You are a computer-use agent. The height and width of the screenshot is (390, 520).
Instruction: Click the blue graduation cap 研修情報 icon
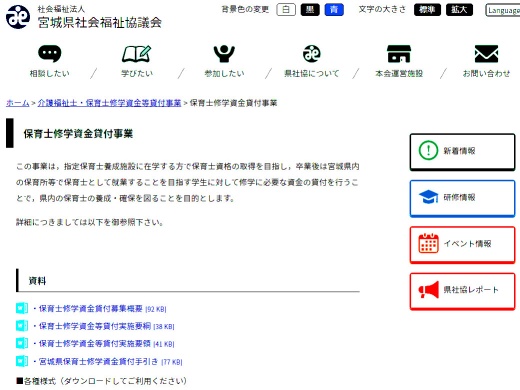[x=428, y=197]
